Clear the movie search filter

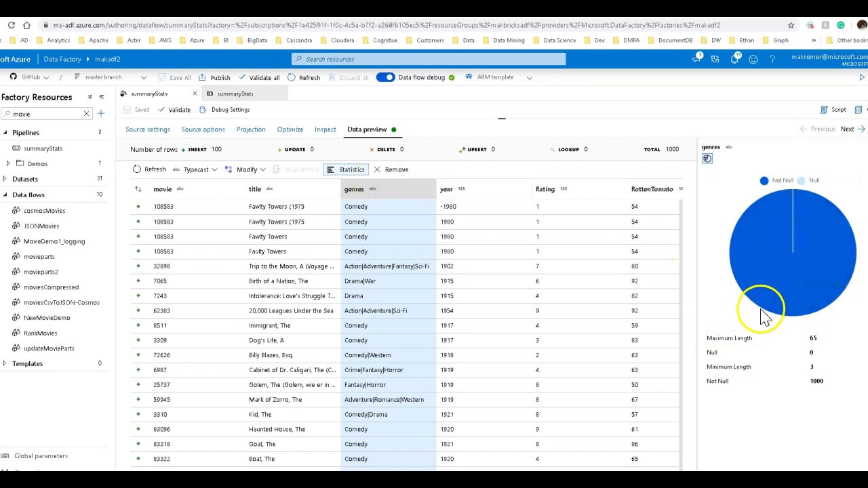point(86,114)
